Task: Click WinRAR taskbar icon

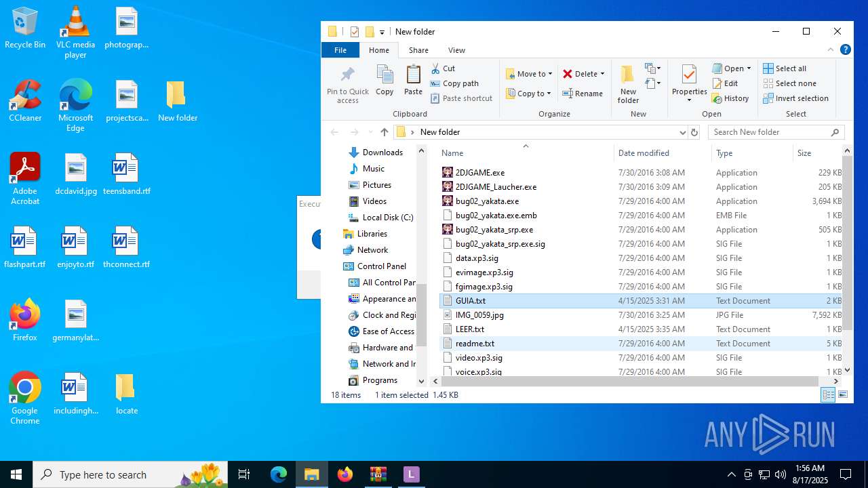Action: pos(378,474)
